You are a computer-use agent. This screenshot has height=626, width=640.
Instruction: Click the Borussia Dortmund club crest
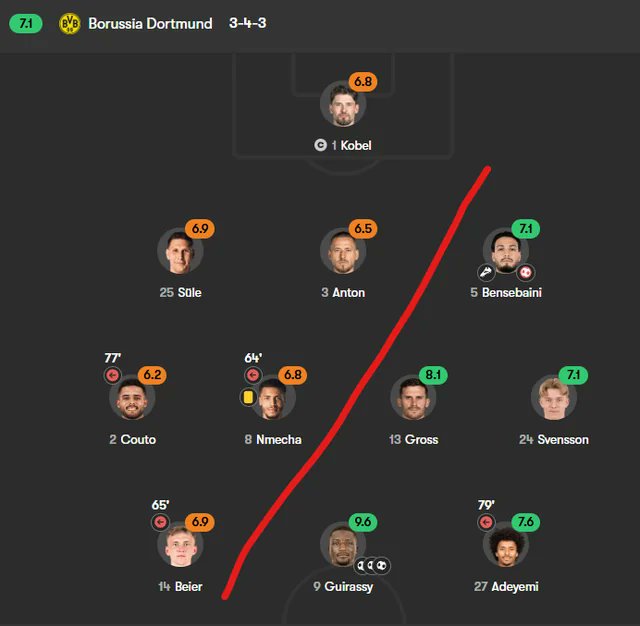70,23
